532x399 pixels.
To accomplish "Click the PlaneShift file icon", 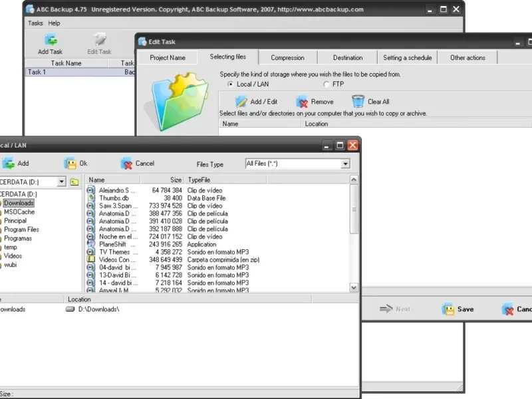I will click(90, 244).
